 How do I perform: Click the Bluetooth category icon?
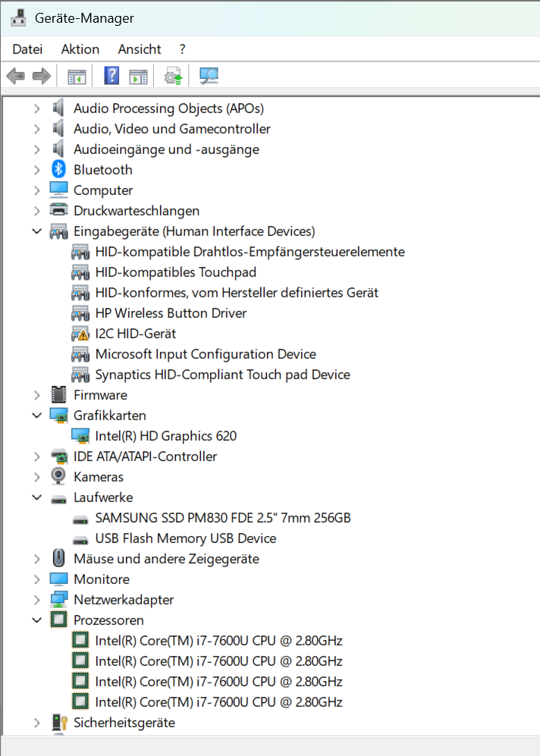click(x=58, y=169)
